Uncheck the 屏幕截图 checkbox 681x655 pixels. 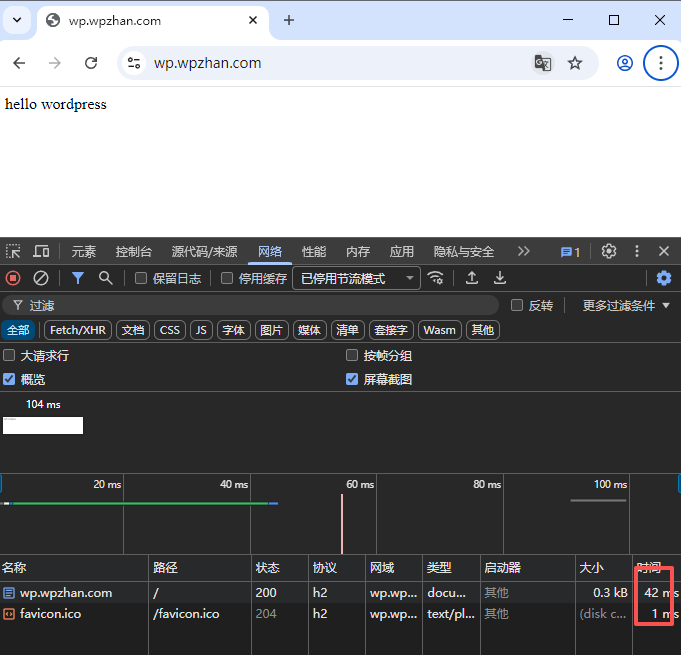[352, 379]
